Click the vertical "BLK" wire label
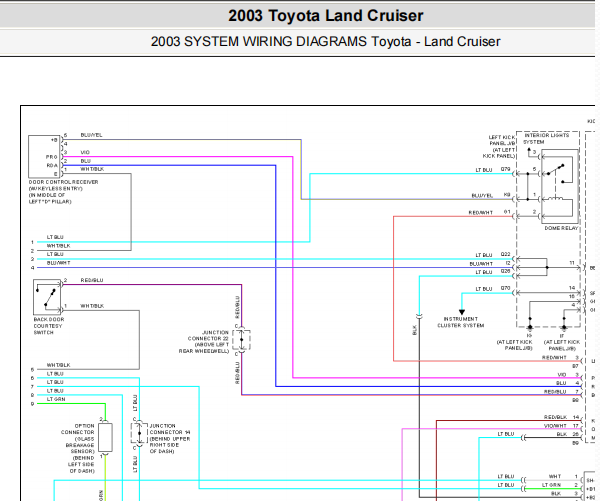This screenshot has width=600, height=501. tap(414, 330)
